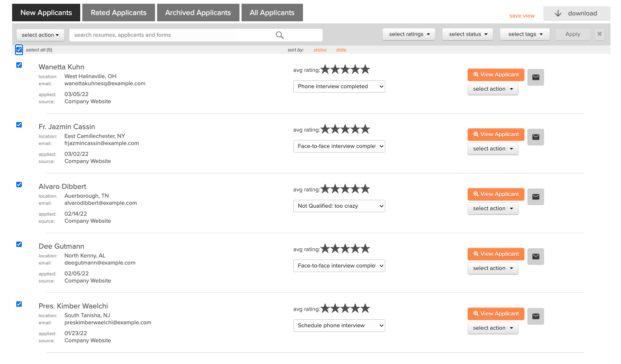This screenshot has height=364, width=621.
Task: Switch to New Applicants tab
Action: (46, 13)
